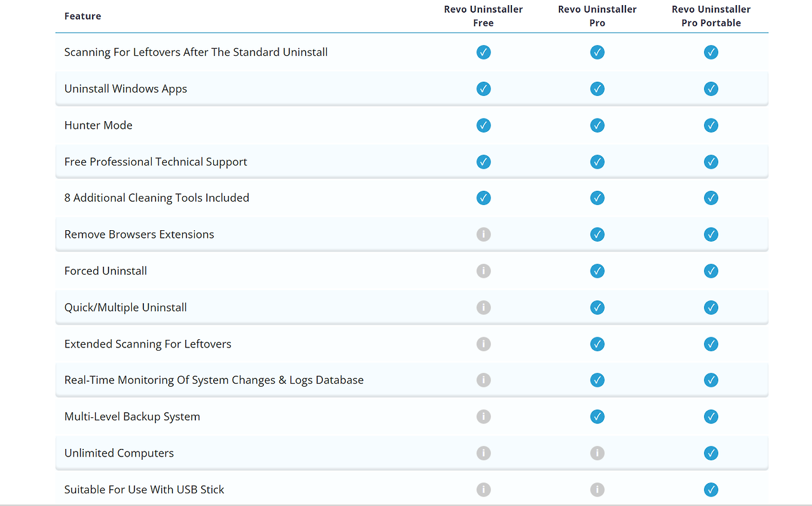Click the Free info icon for Real-Time Monitoring row
Screen dimensions: 812x506
tap(483, 380)
